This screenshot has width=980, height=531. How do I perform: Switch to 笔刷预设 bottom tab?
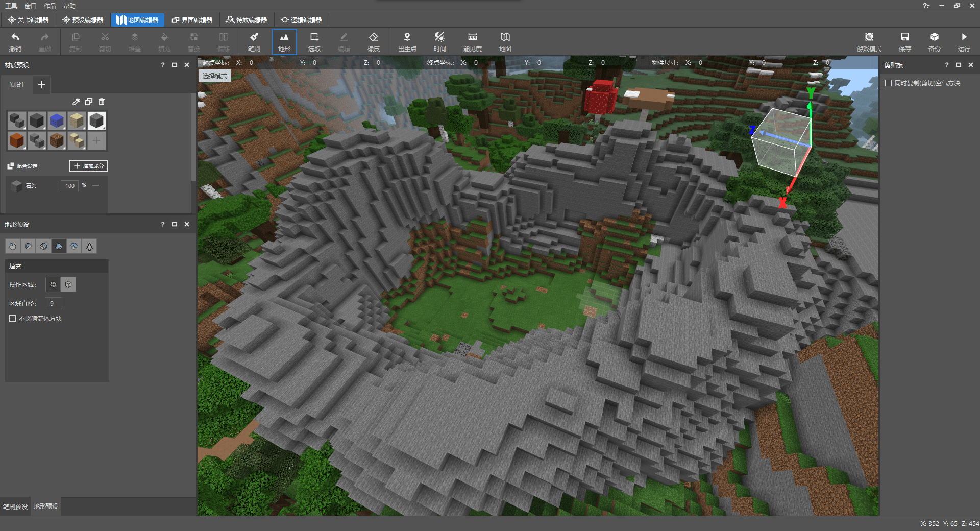coord(15,506)
